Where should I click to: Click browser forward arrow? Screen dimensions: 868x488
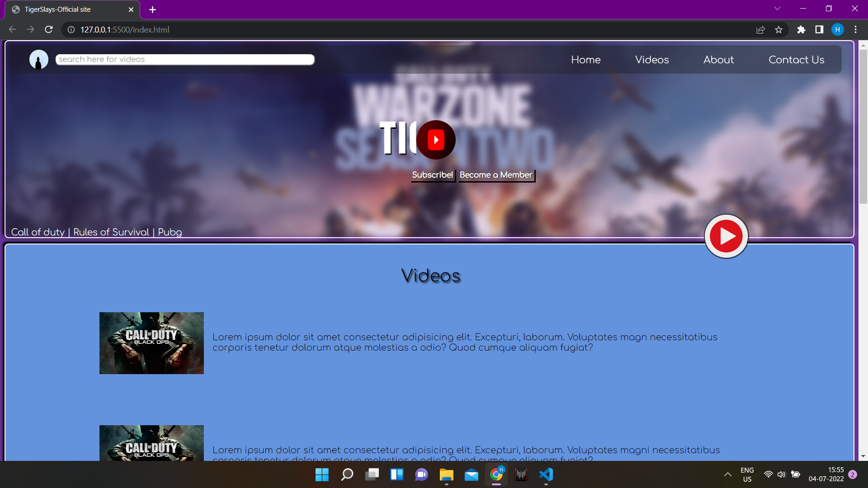point(30,29)
